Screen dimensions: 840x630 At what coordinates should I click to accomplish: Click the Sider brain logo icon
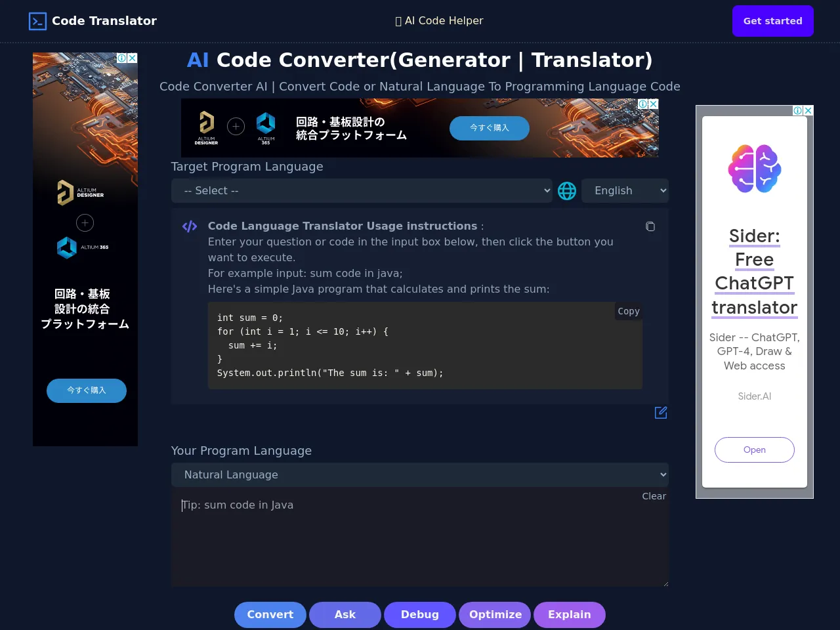(x=755, y=169)
